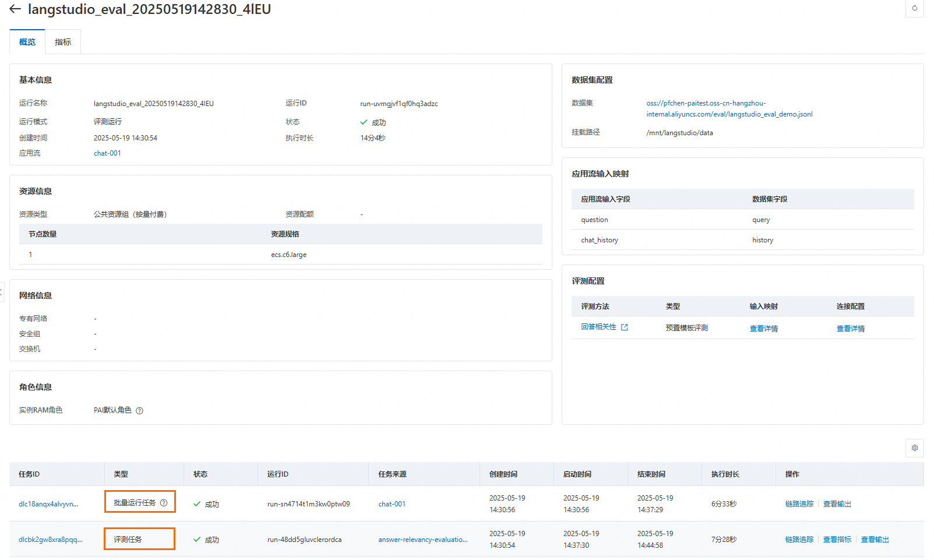Click 查看输出 for the evaluation task
Viewport: 934px width, 560px height.
coord(875,540)
